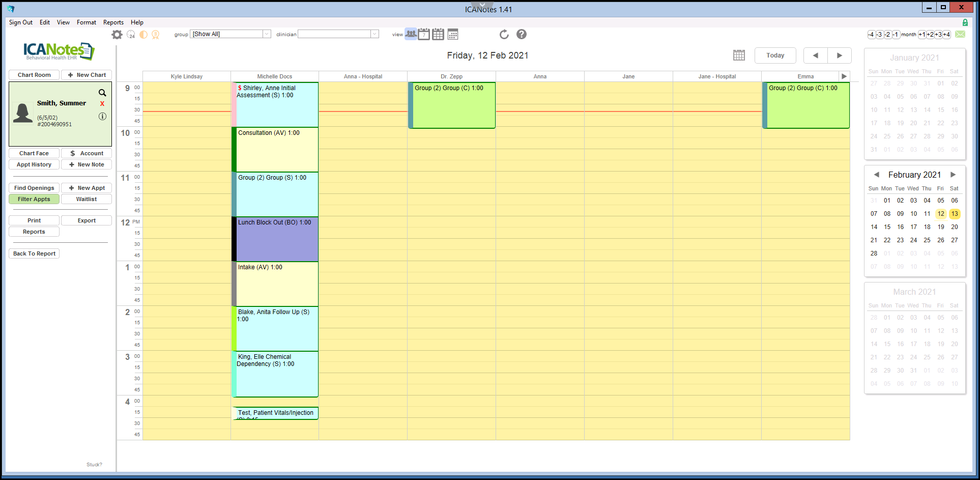Image resolution: width=980 pixels, height=480 pixels.
Task: Create a New Appt
Action: pos(87,188)
